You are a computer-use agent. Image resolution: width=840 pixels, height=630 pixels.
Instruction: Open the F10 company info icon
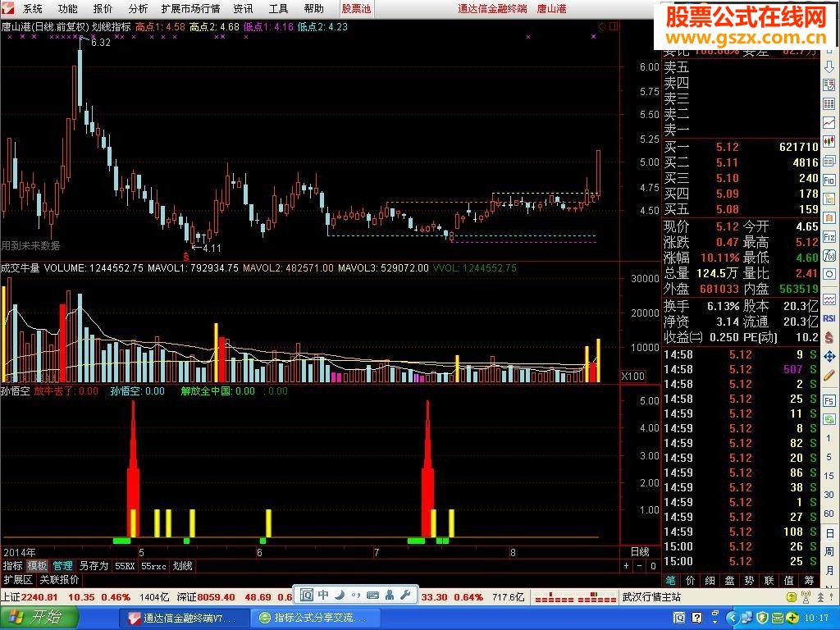(829, 180)
